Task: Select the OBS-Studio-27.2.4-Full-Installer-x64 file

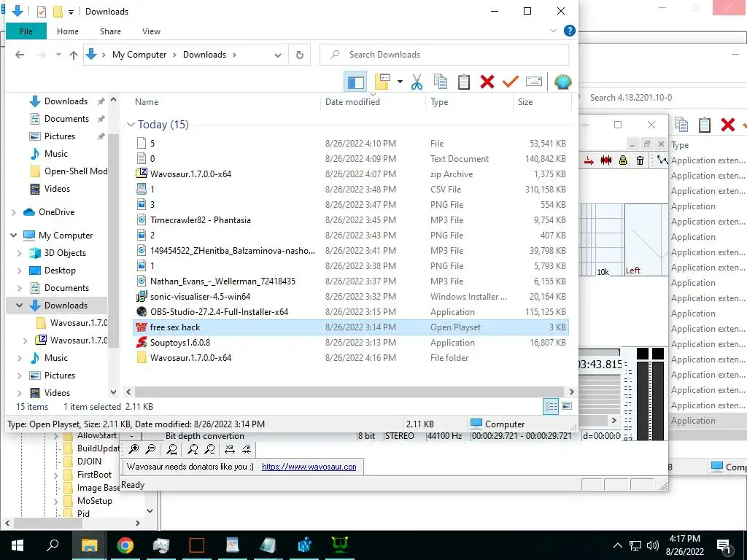Action: 350,312
